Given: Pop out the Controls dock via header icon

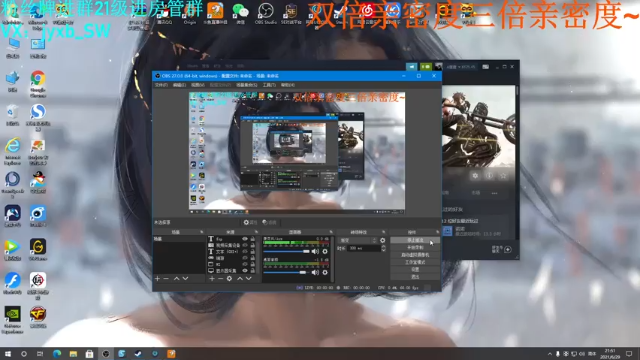Looking at the screenshot, I should (438, 232).
